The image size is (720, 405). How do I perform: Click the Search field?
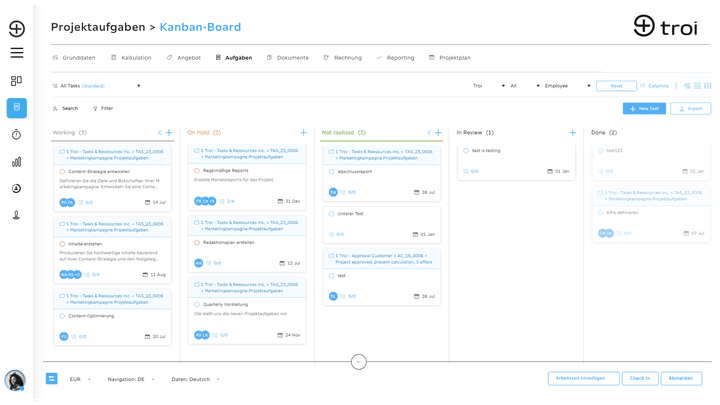click(66, 108)
